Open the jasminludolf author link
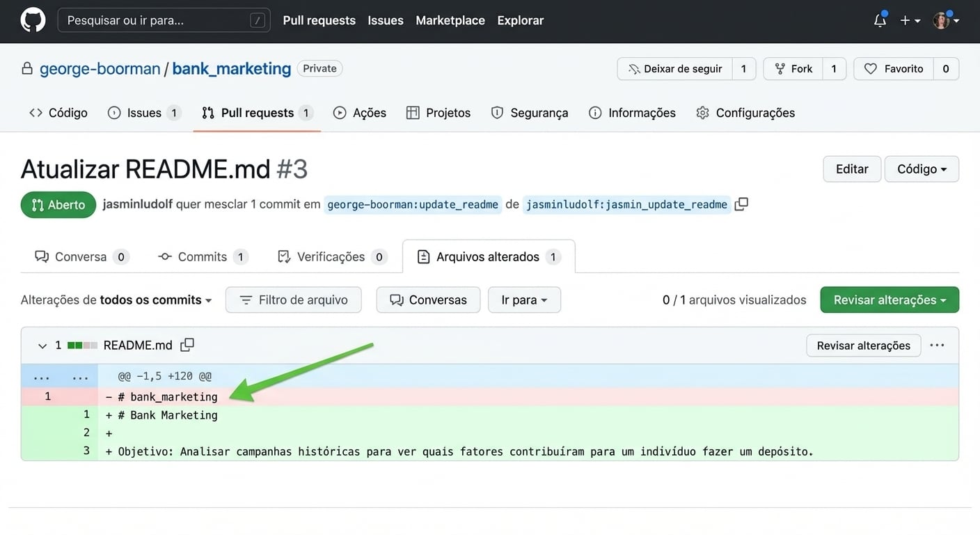This screenshot has height=535, width=980. pyautogui.click(x=138, y=204)
